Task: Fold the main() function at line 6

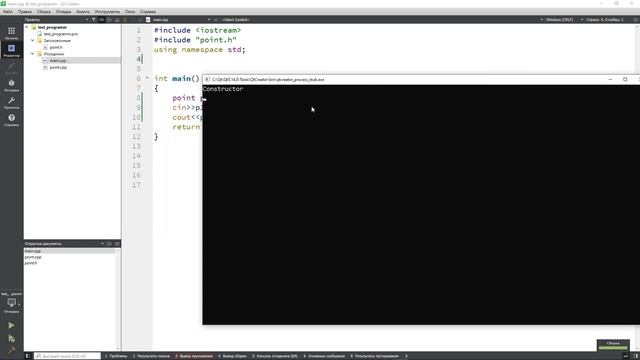Action: pos(147,78)
